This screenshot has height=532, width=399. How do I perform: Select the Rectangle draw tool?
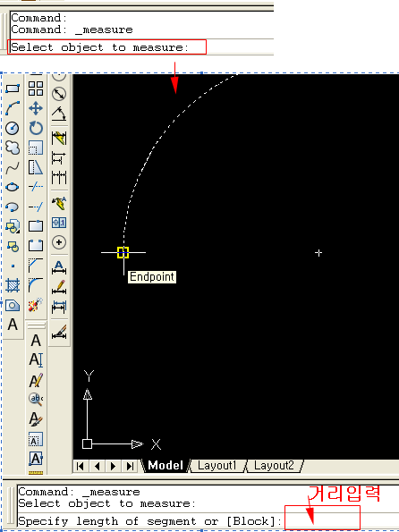(x=13, y=89)
